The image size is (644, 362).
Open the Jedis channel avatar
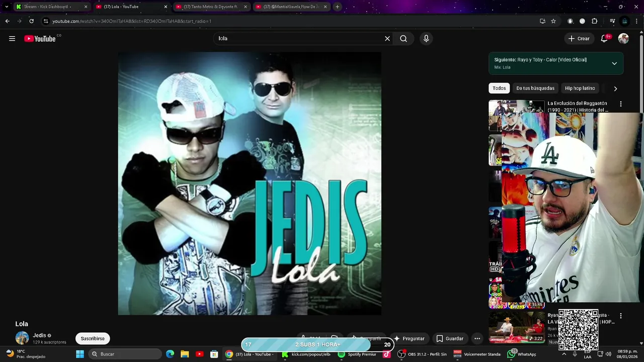(22, 338)
